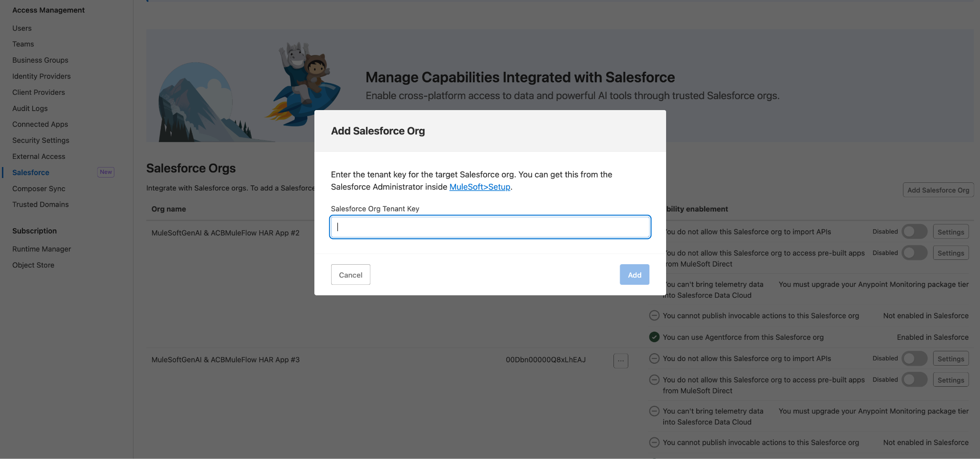The image size is (980, 459).
Task: Toggle import APIs switch for HAR App #3
Action: 914,358
